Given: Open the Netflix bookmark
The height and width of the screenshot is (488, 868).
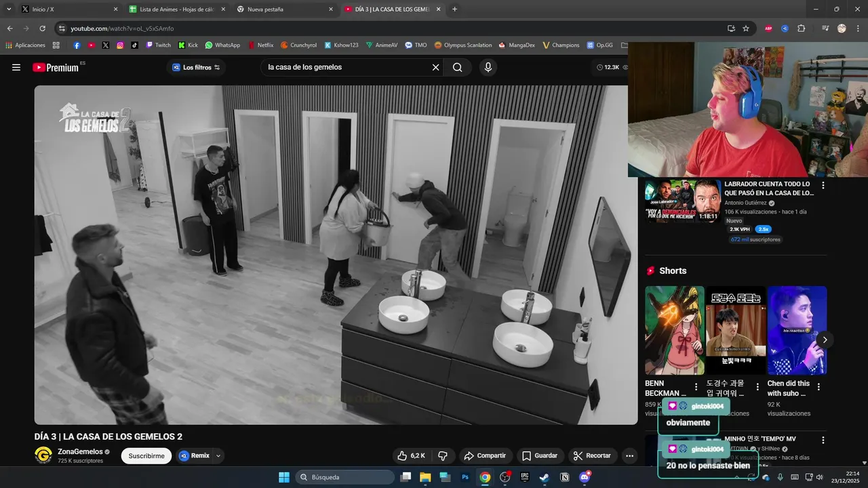Looking at the screenshot, I should click(x=261, y=45).
